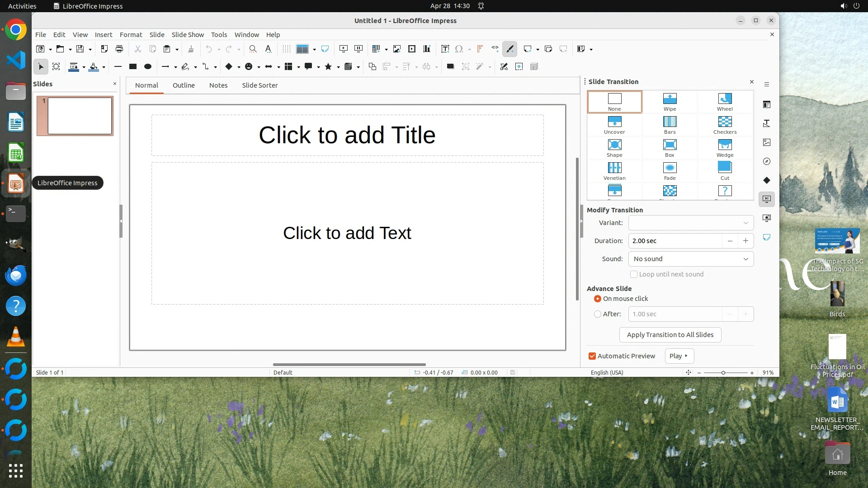Start presentation from first slide icon

click(x=344, y=49)
